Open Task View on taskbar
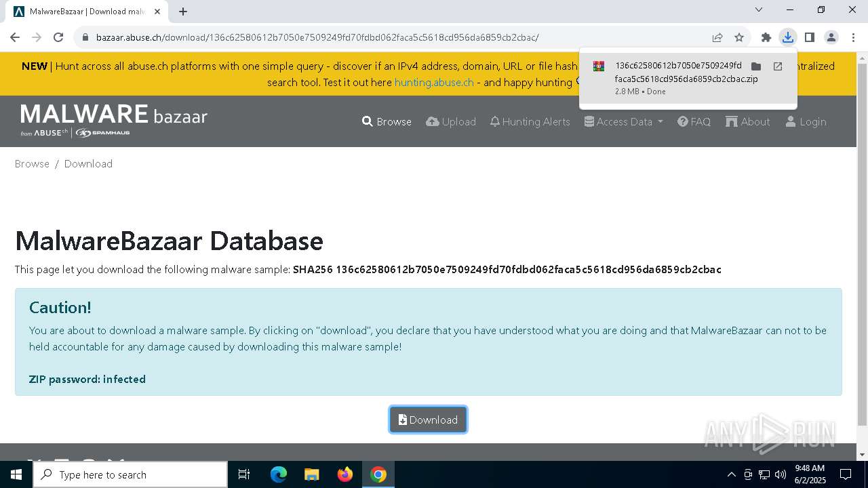Screen dimensions: 868x488 tap(244, 474)
